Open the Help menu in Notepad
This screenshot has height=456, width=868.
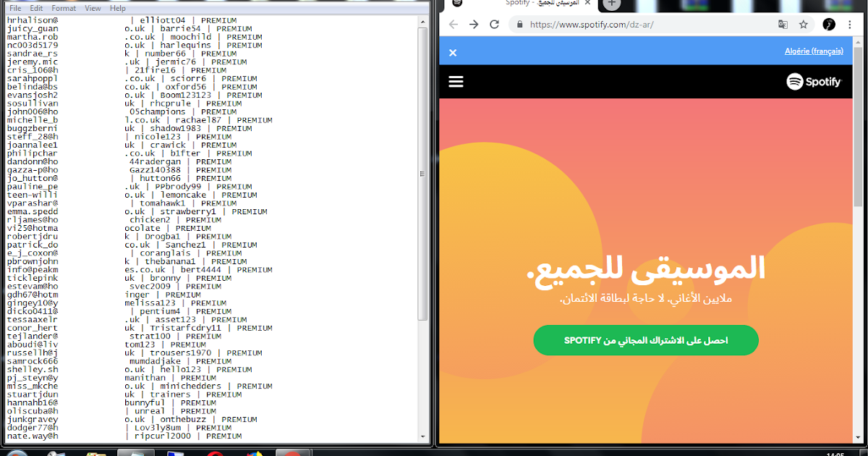(118, 8)
